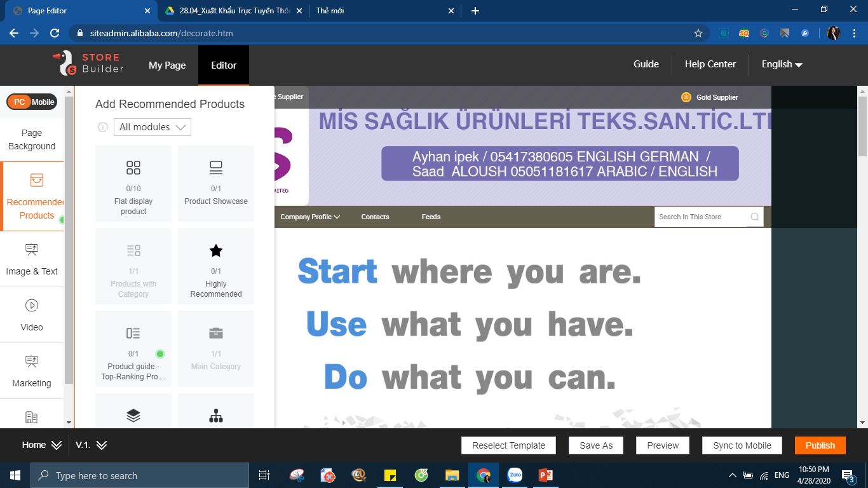Image resolution: width=868 pixels, height=488 pixels.
Task: Open File Explorer from the taskbar
Action: [x=452, y=475]
